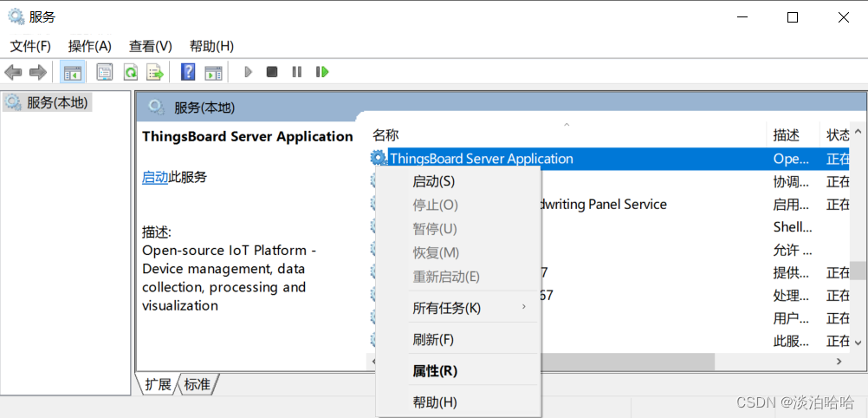Choose 暂停(U) in context menu
The width and height of the screenshot is (868, 418).
(457, 229)
